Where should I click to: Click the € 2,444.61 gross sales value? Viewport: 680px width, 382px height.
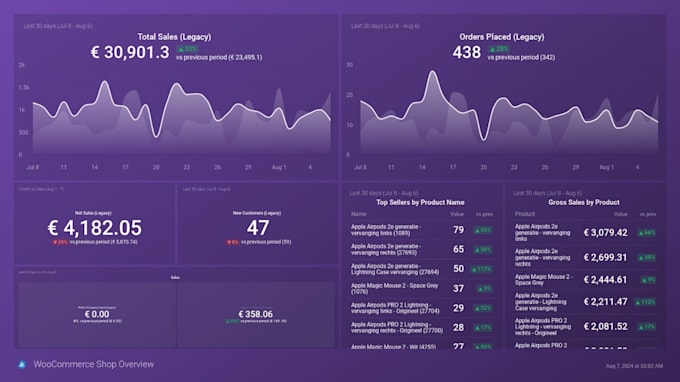coord(605,280)
